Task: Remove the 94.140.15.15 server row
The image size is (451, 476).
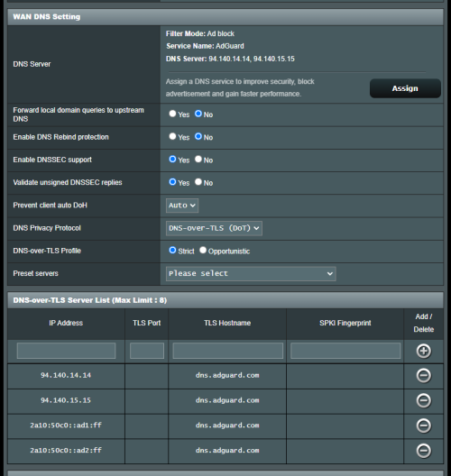Action: point(423,400)
